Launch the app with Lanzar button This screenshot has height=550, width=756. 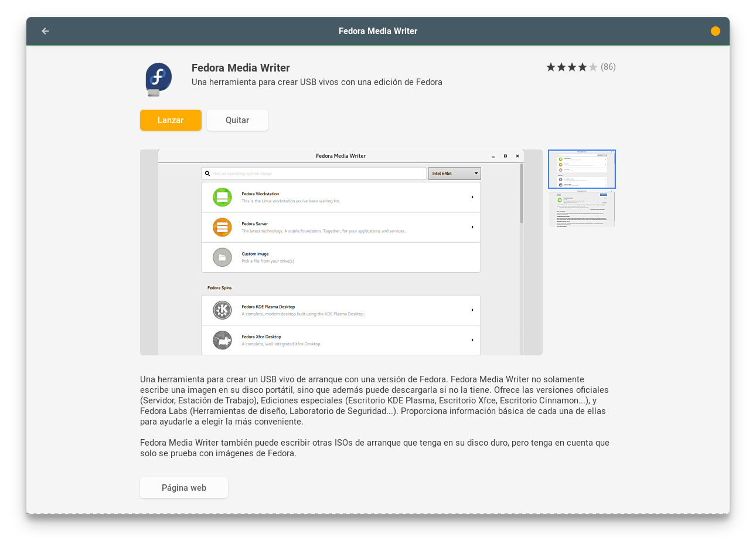tap(171, 120)
